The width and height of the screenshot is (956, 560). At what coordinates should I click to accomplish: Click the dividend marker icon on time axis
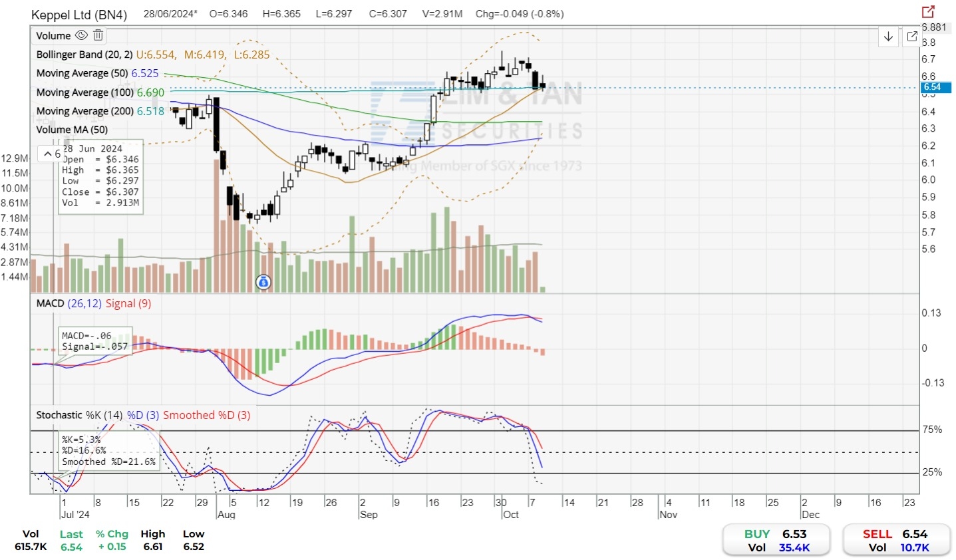pos(263,282)
